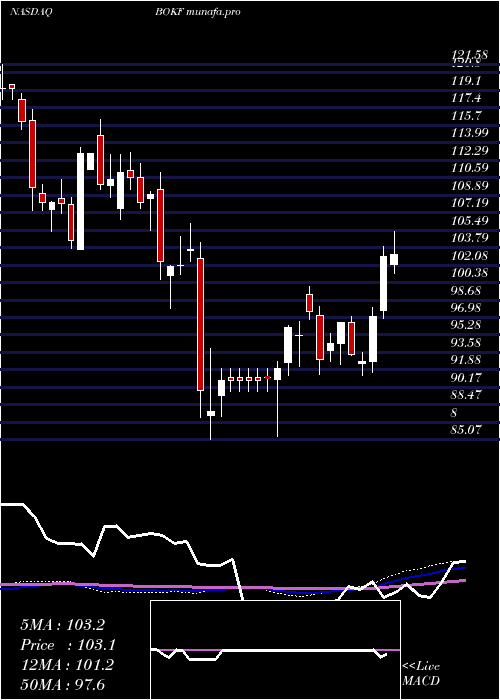This screenshot has height=700, width=500.
Task: Click the 90.17 price axis label
Action: (x=466, y=378)
